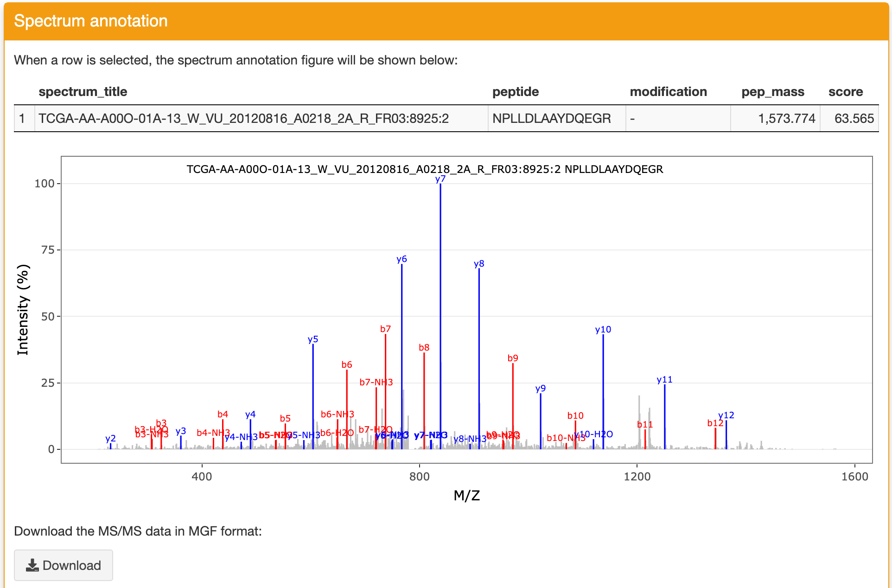The image size is (892, 588).
Task: Click the y9 peak label
Action: [541, 389]
